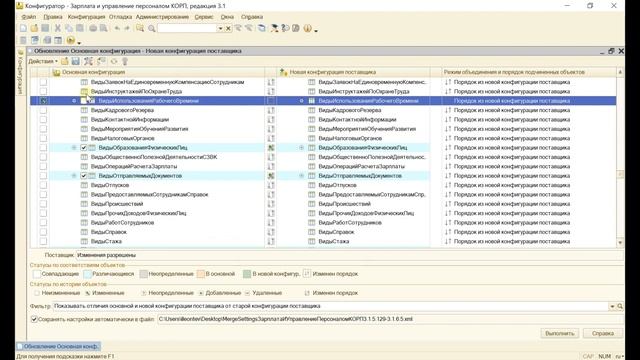
Task: Open the Администрирование menu
Action: 162,17
